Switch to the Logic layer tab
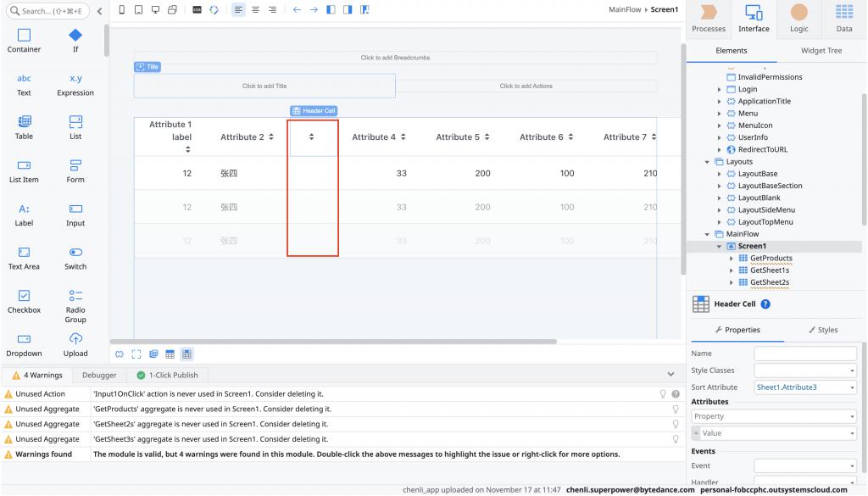The height and width of the screenshot is (496, 868). pyautogui.click(x=798, y=19)
